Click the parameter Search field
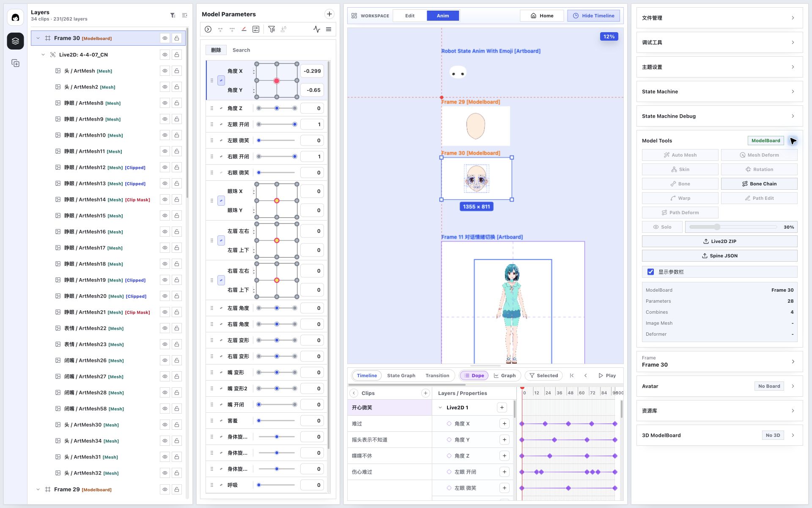Screen dimensions: 812x508 click(x=279, y=50)
